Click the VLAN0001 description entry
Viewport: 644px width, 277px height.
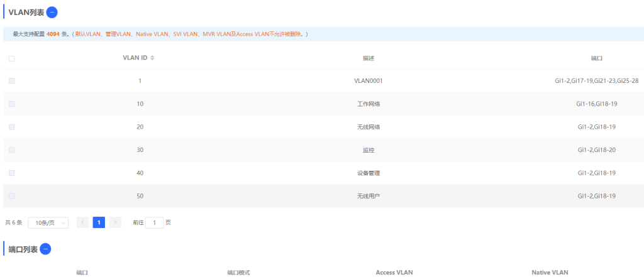368,81
